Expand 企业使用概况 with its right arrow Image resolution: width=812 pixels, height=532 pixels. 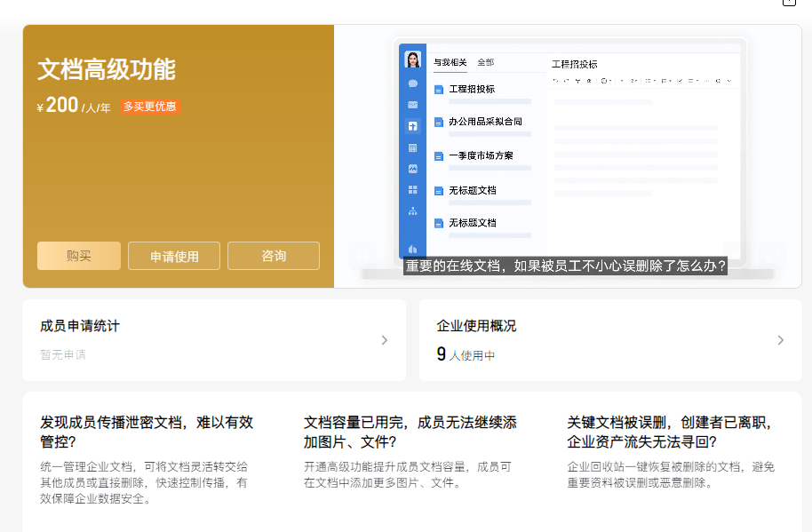click(780, 340)
